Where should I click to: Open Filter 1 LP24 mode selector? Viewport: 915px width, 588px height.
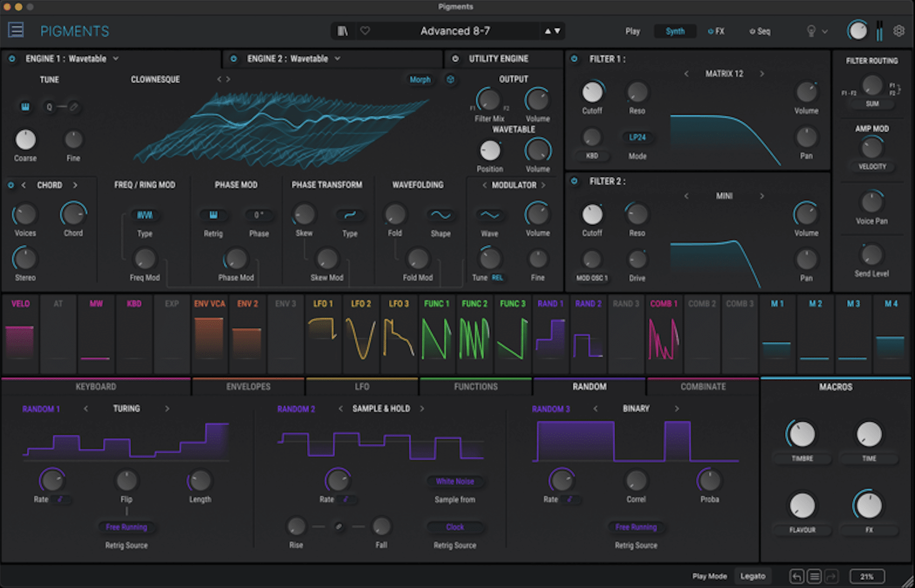pos(637,138)
